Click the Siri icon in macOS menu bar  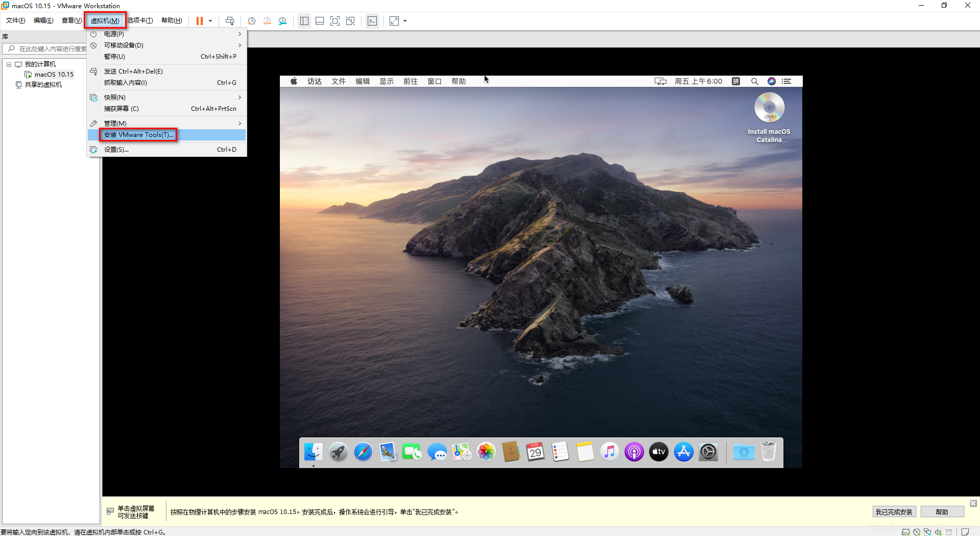[772, 81]
